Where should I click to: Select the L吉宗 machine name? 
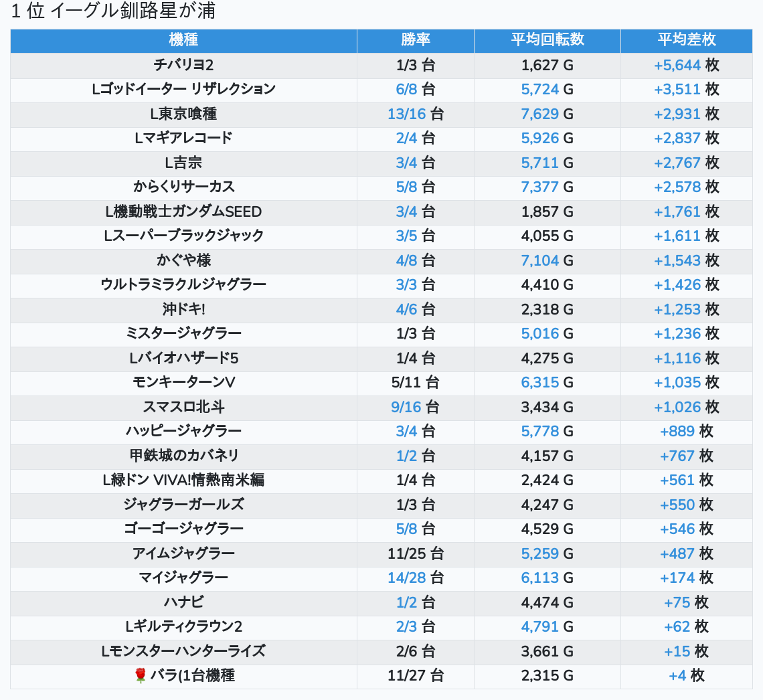click(x=183, y=163)
